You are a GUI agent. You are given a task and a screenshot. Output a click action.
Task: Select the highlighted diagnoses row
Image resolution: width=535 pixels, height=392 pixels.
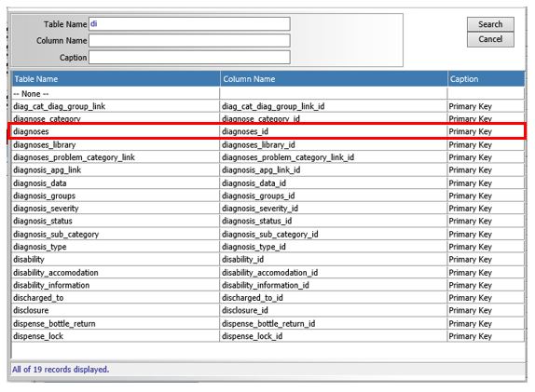[268, 131]
